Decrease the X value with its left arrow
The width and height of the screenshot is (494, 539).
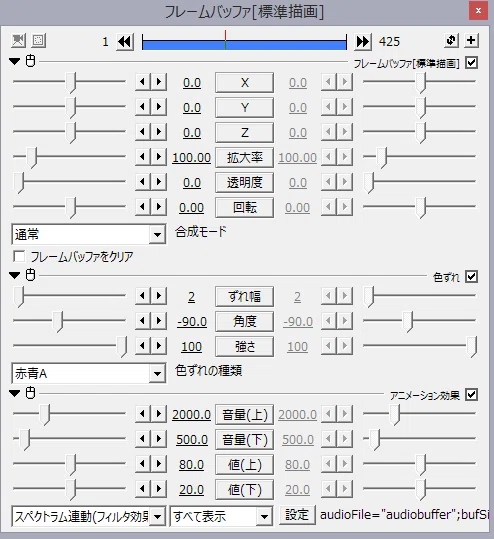click(143, 82)
